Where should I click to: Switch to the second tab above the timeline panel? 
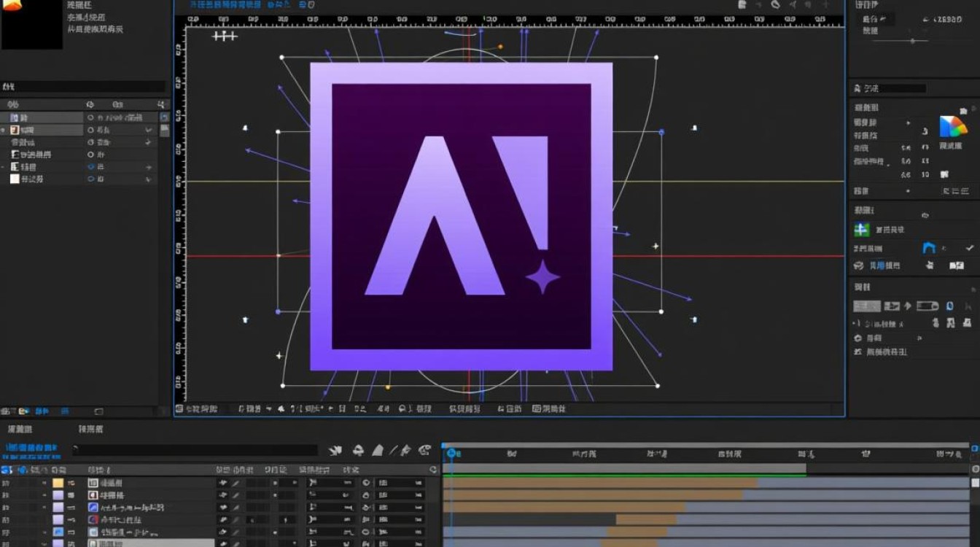pos(91,430)
